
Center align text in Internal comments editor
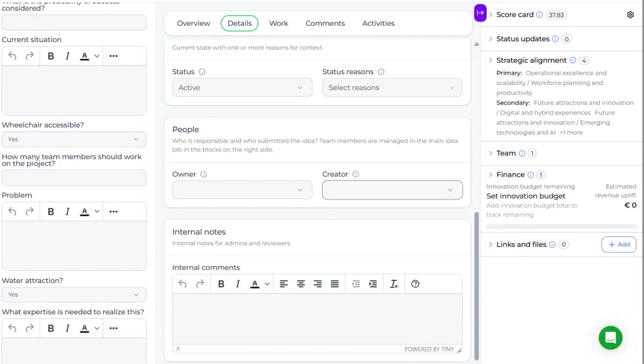click(x=301, y=284)
